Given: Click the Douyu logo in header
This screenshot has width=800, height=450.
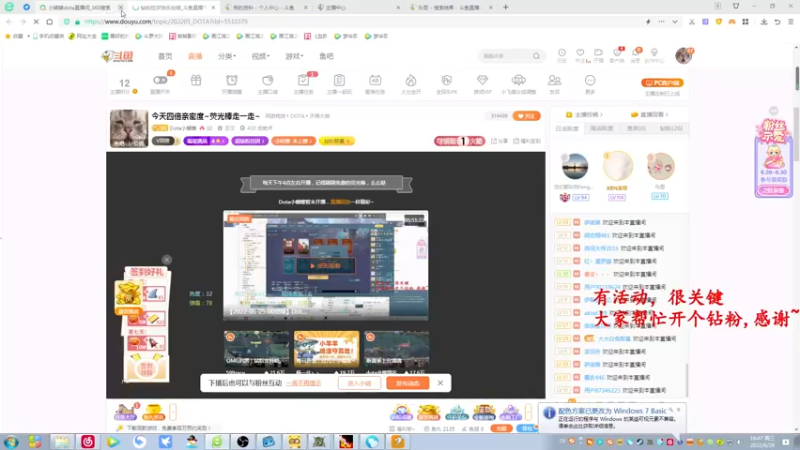Looking at the screenshot, I should [x=117, y=56].
